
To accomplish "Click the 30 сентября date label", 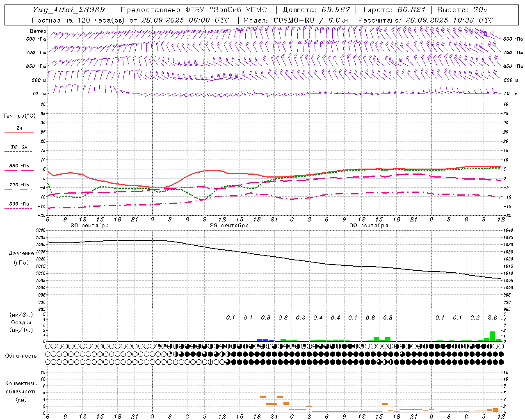I will (x=369, y=226).
